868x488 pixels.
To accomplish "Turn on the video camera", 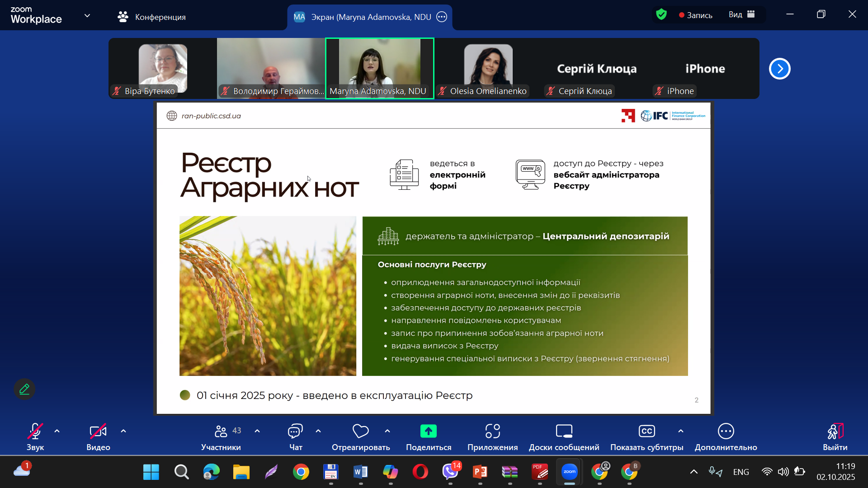I will pyautogui.click(x=98, y=432).
